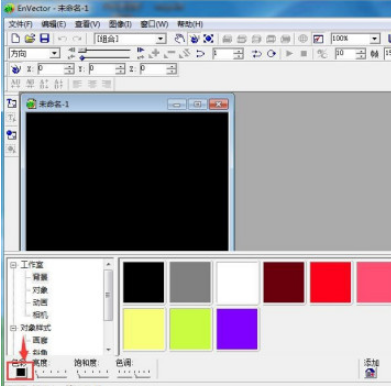Screen dimensions: 391x386
Task: Collapse the 工作室 tree node
Action: tap(13, 265)
